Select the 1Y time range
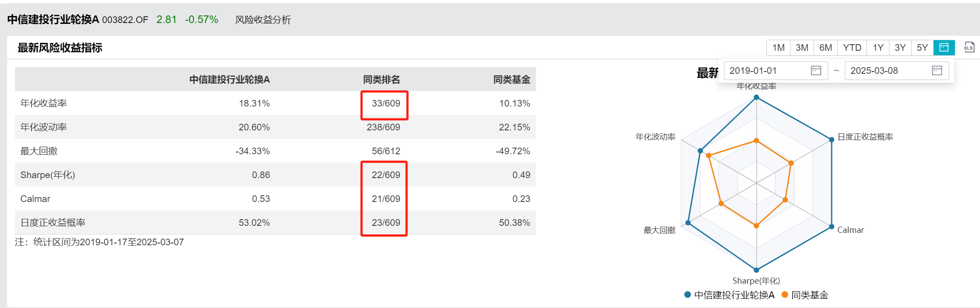980x308 pixels. click(x=878, y=48)
